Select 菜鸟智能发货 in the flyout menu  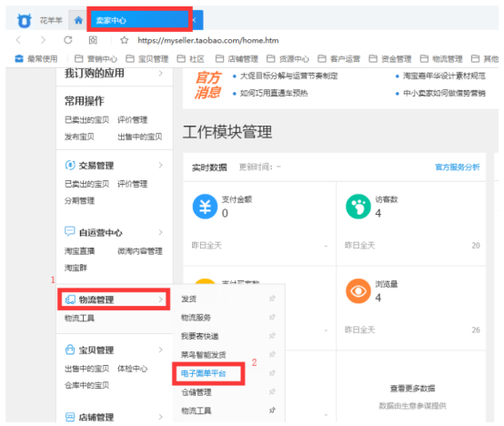coord(204,355)
